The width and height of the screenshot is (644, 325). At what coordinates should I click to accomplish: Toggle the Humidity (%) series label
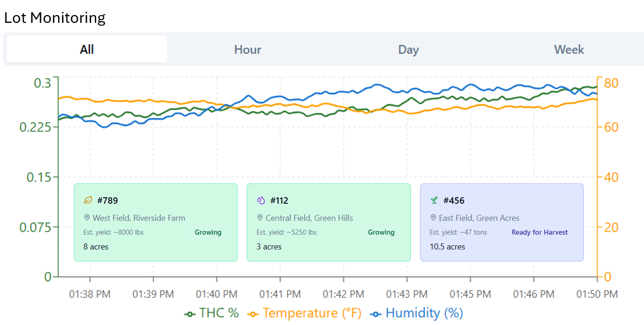tap(424, 313)
